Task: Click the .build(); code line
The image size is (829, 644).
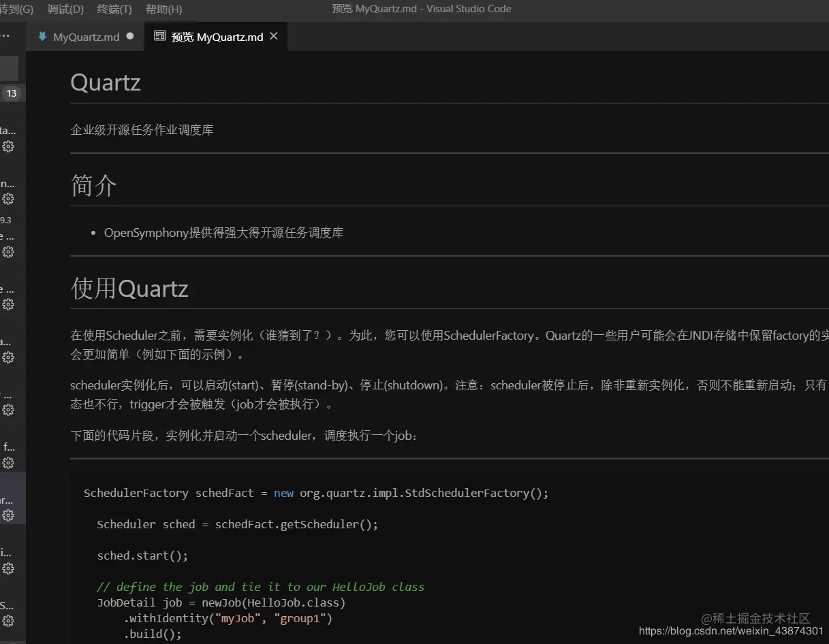Action: pyautogui.click(x=153, y=634)
